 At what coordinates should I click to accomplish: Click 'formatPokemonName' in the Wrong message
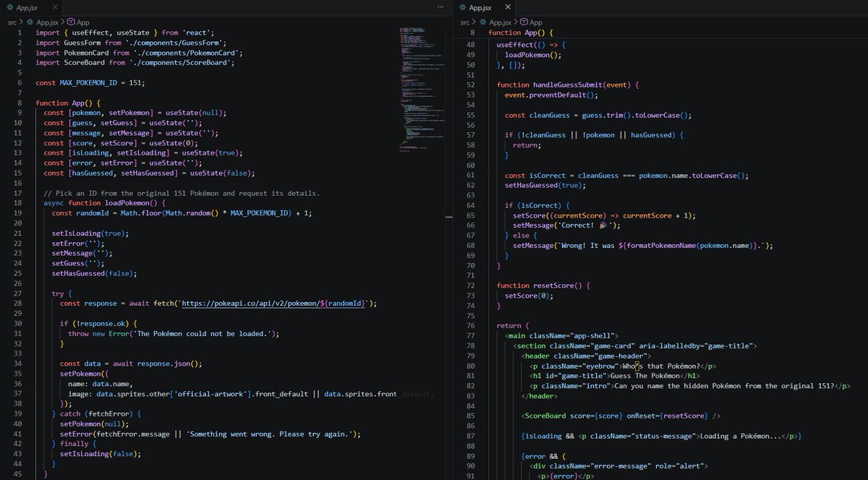(x=660, y=246)
